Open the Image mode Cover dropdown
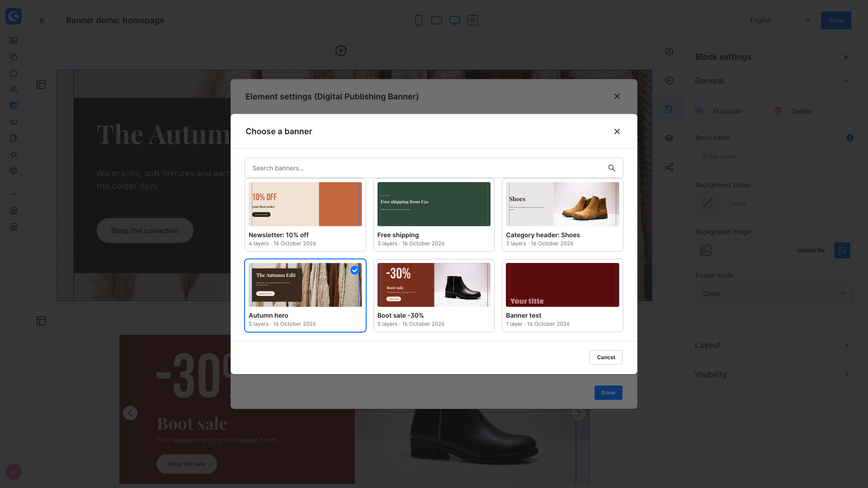Viewport: 868px width, 488px height. point(774,294)
